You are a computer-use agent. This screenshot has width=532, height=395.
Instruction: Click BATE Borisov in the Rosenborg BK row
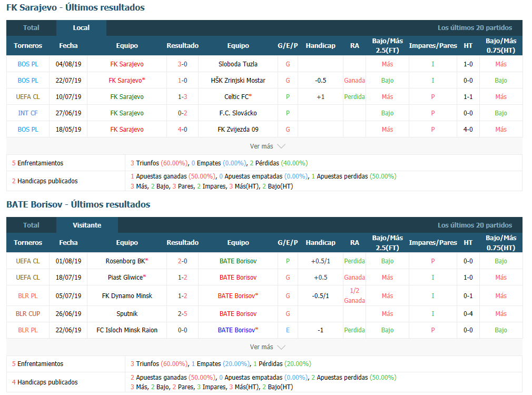click(238, 261)
